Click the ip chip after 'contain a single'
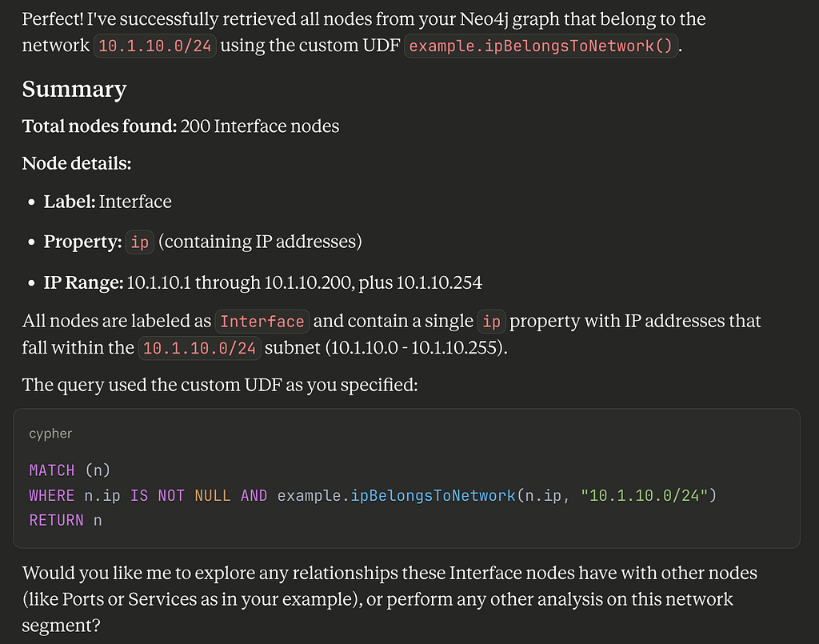This screenshot has width=819, height=644. point(492,322)
